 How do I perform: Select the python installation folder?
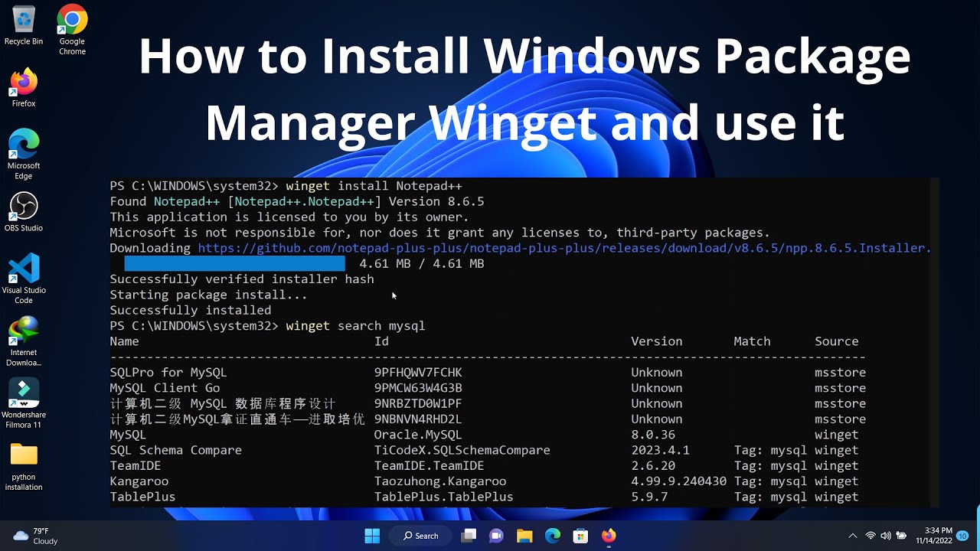click(x=24, y=467)
